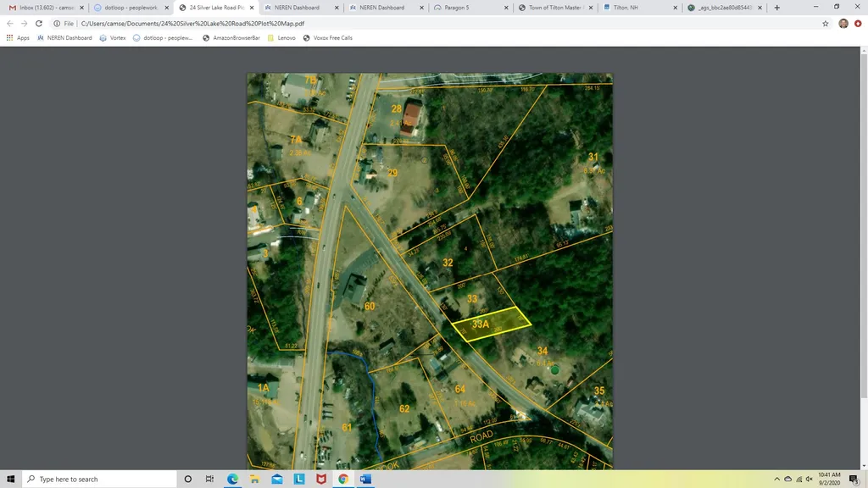Close the Paragon 5 tab
The image size is (868, 488).
pos(506,8)
